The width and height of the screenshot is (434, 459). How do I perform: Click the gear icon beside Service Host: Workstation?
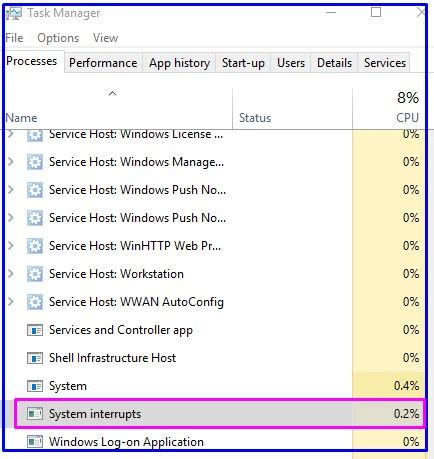[35, 274]
